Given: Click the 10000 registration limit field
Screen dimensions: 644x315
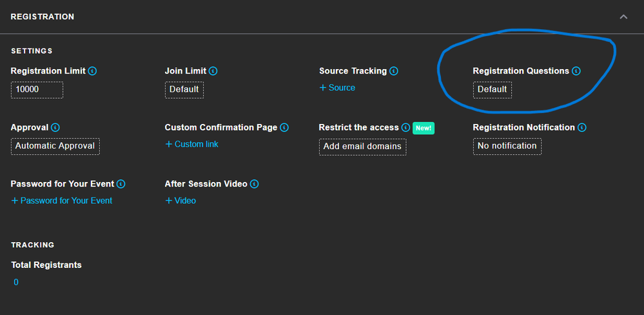Looking at the screenshot, I should [37, 90].
